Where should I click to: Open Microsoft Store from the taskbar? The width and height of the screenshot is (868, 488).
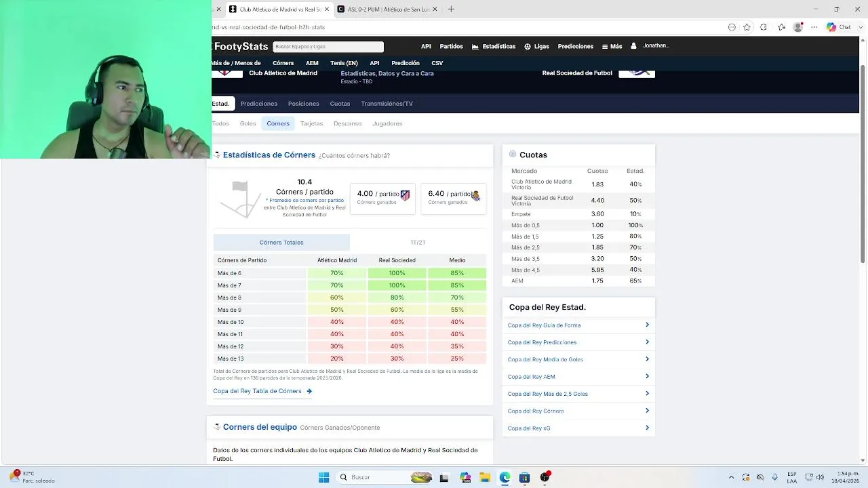tap(524, 477)
